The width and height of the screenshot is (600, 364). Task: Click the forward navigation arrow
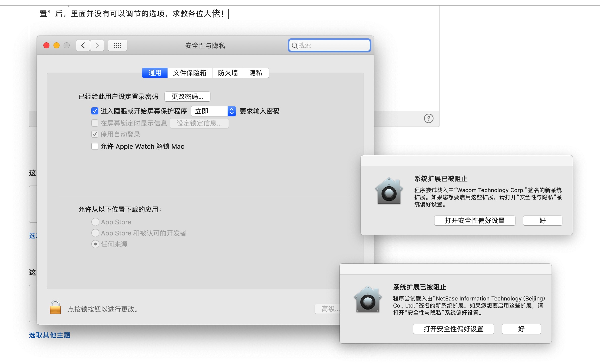pos(97,45)
